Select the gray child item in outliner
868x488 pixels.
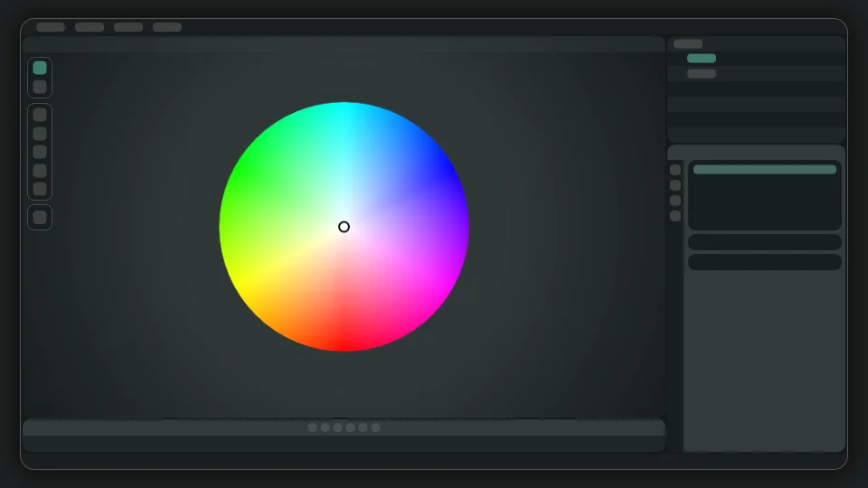pos(702,74)
